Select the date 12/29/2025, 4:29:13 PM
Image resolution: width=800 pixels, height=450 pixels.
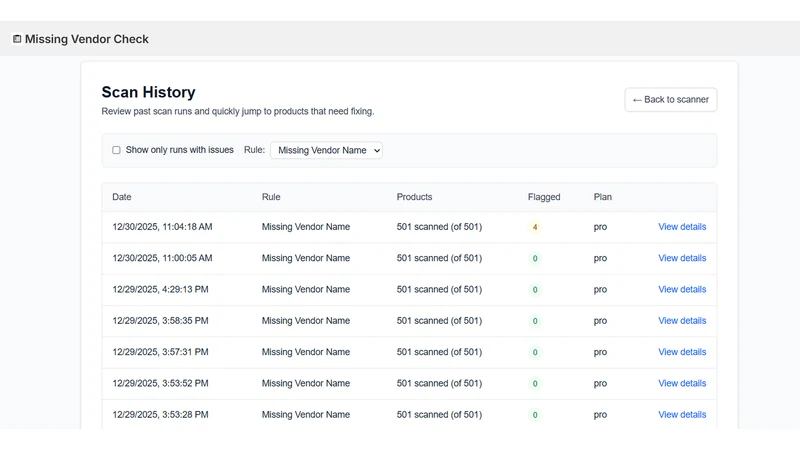(x=160, y=289)
